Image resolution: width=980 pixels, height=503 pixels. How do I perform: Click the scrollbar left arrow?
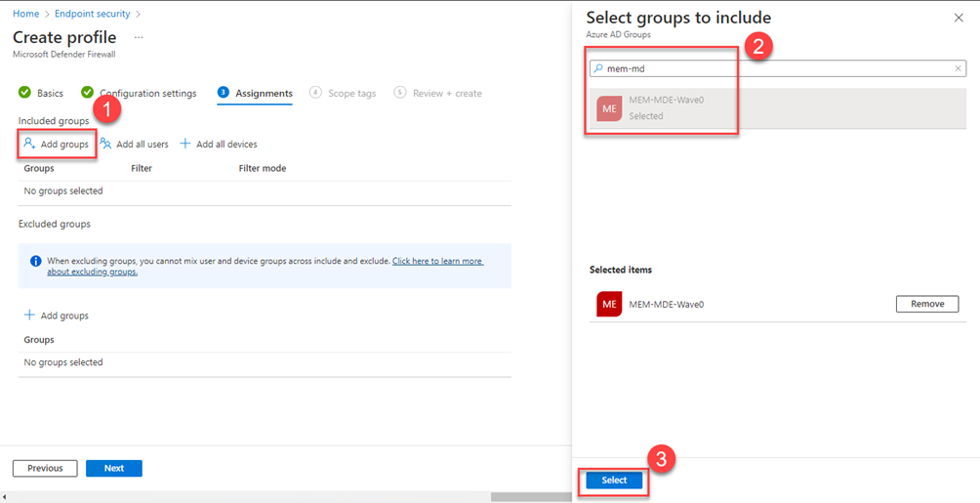click(x=4, y=497)
